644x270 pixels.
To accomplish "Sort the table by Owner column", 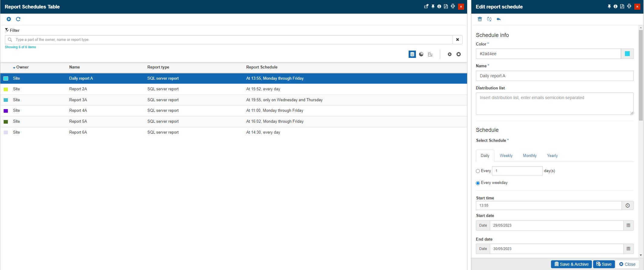I will [x=22, y=67].
